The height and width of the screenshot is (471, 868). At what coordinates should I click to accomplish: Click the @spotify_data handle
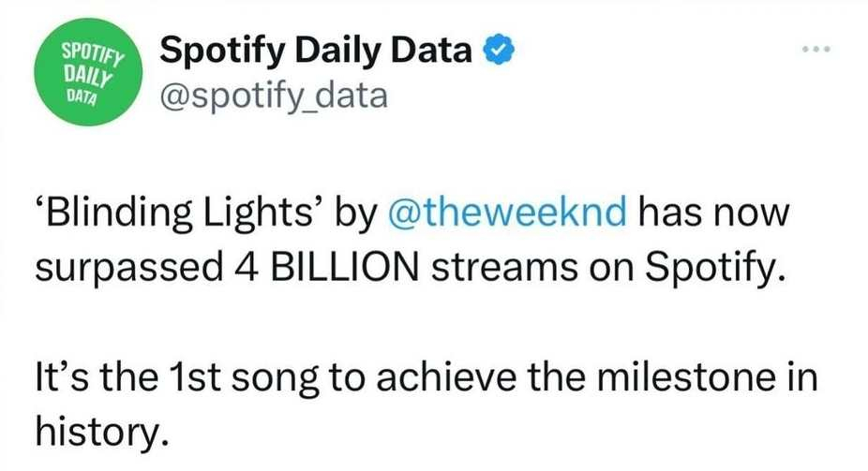pos(274,94)
